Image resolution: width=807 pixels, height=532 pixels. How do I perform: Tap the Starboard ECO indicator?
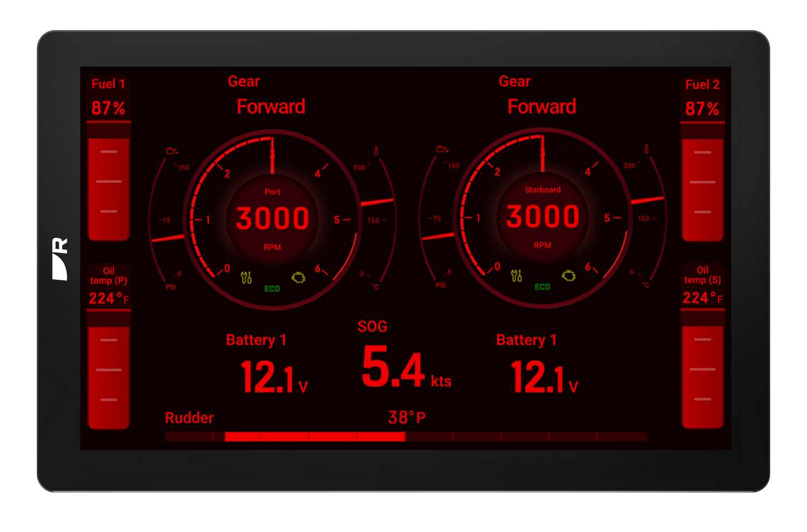[x=542, y=287]
